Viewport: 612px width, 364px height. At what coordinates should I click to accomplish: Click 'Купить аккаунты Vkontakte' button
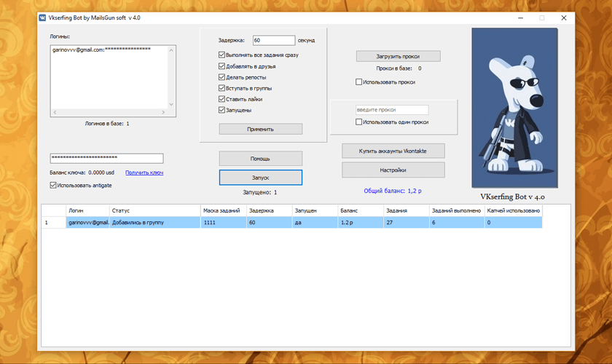pos(393,151)
